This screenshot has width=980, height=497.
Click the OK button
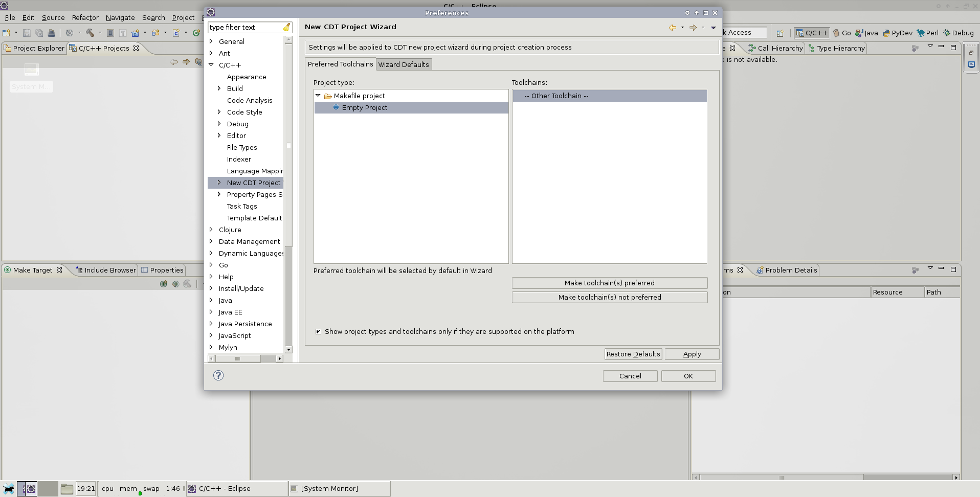(688, 376)
